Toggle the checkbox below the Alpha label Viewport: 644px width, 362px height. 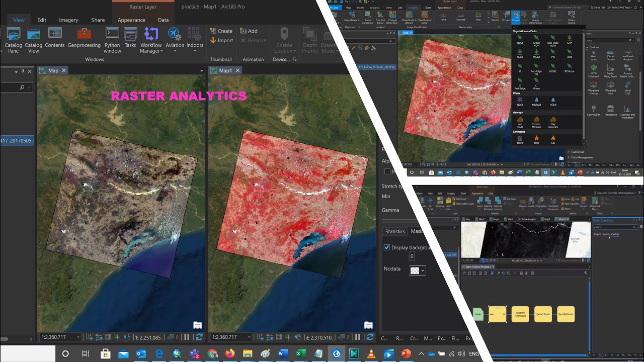(387, 171)
